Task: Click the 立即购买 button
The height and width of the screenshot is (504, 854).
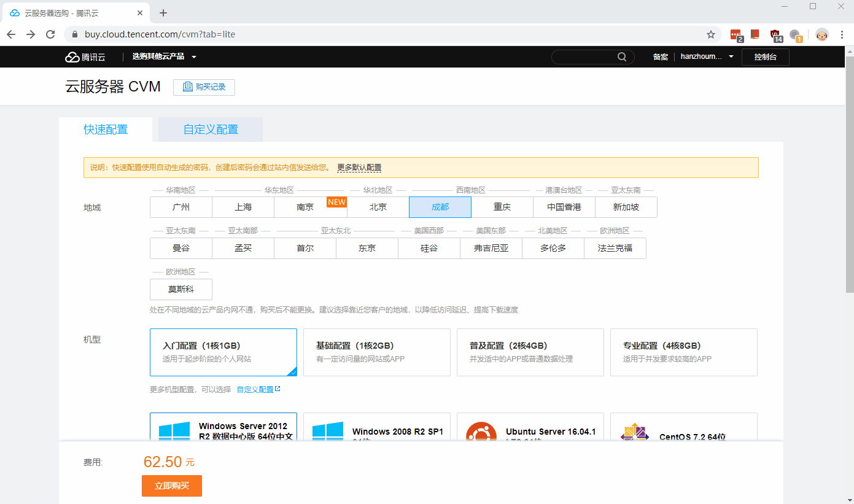Action: coord(172,486)
